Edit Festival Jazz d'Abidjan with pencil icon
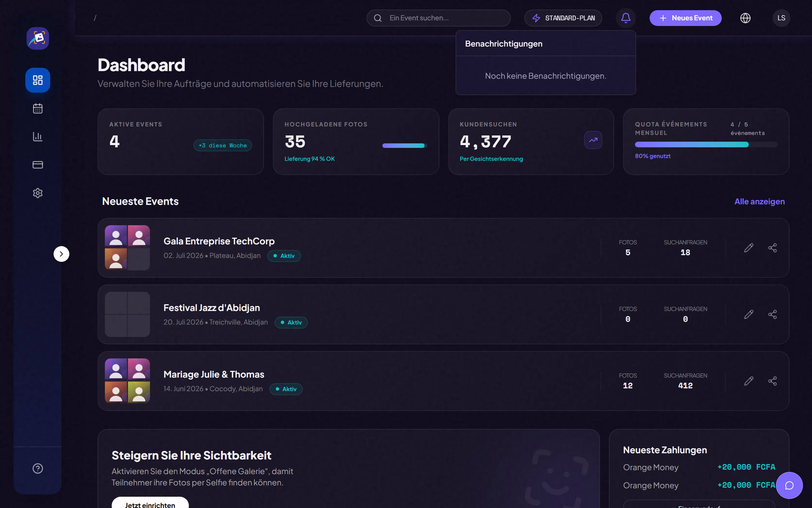 click(x=749, y=314)
